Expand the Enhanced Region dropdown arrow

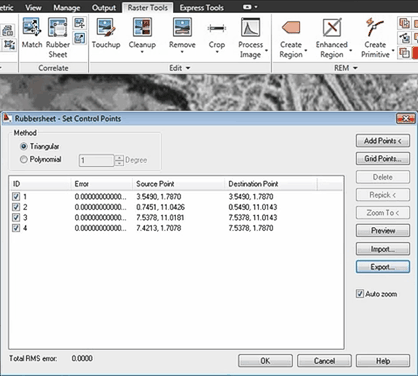[x=351, y=51]
